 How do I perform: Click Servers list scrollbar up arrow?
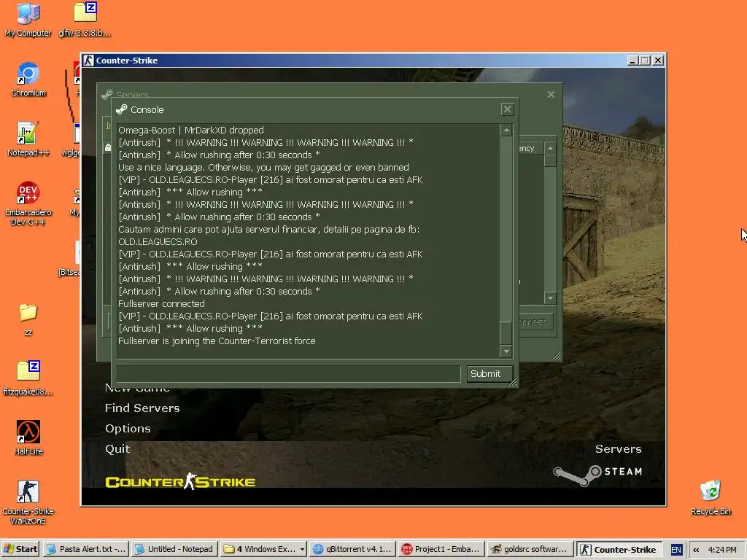coord(550,148)
